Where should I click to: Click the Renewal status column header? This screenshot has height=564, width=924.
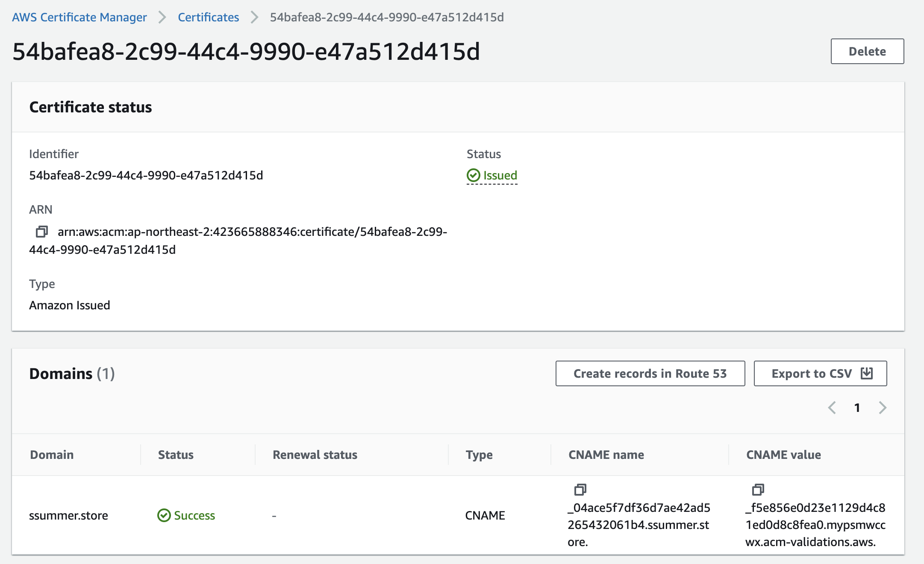click(315, 455)
